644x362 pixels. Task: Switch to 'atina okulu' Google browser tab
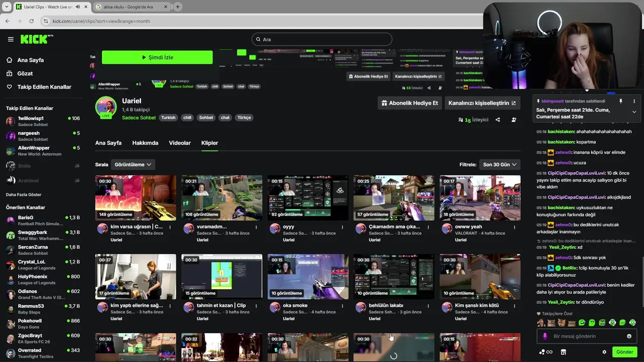click(132, 7)
